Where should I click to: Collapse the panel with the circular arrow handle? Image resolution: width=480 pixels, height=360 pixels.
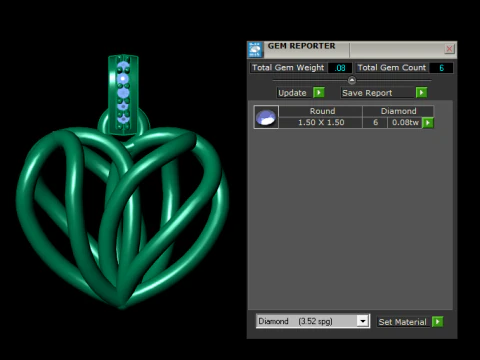[x=352, y=80]
